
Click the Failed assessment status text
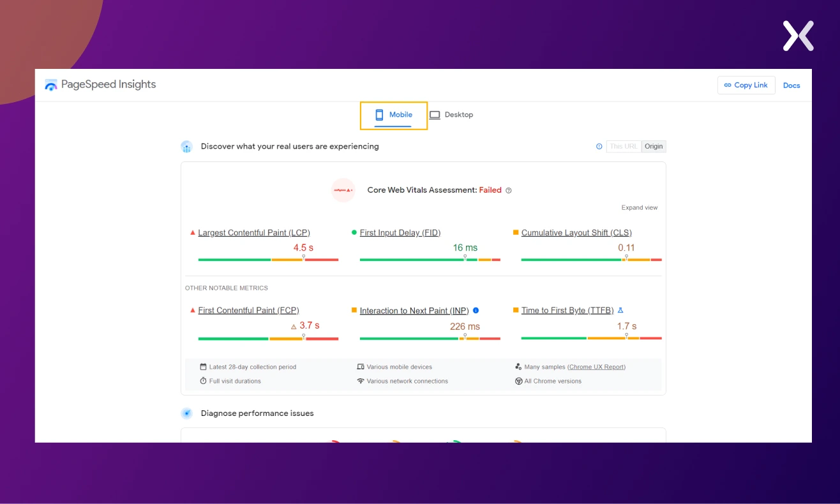pyautogui.click(x=490, y=190)
